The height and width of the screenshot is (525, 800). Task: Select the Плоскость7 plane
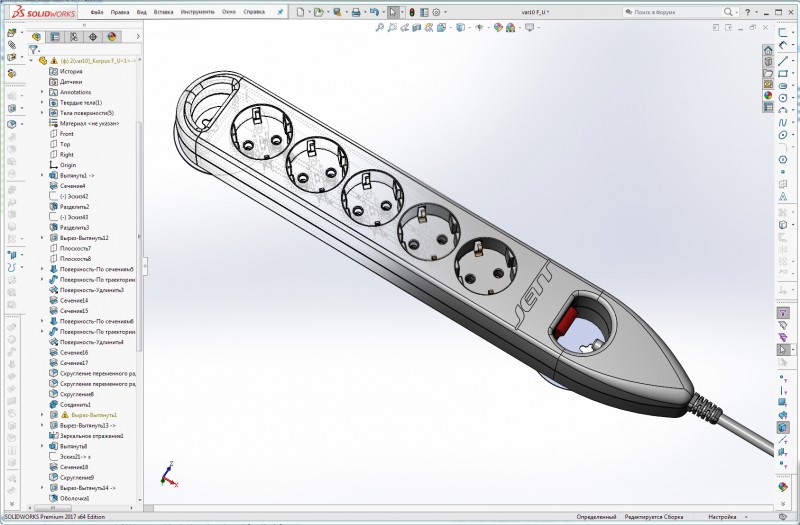tap(76, 248)
